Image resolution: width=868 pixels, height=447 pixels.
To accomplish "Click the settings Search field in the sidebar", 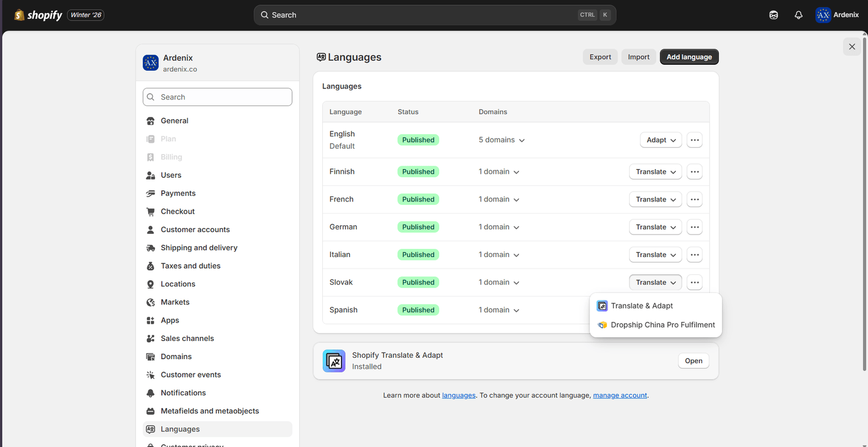I will click(218, 97).
